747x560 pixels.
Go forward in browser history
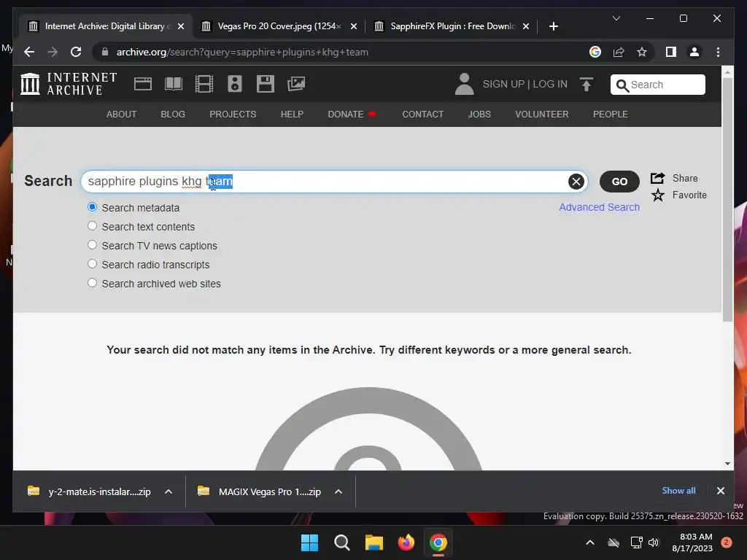pyautogui.click(x=53, y=52)
